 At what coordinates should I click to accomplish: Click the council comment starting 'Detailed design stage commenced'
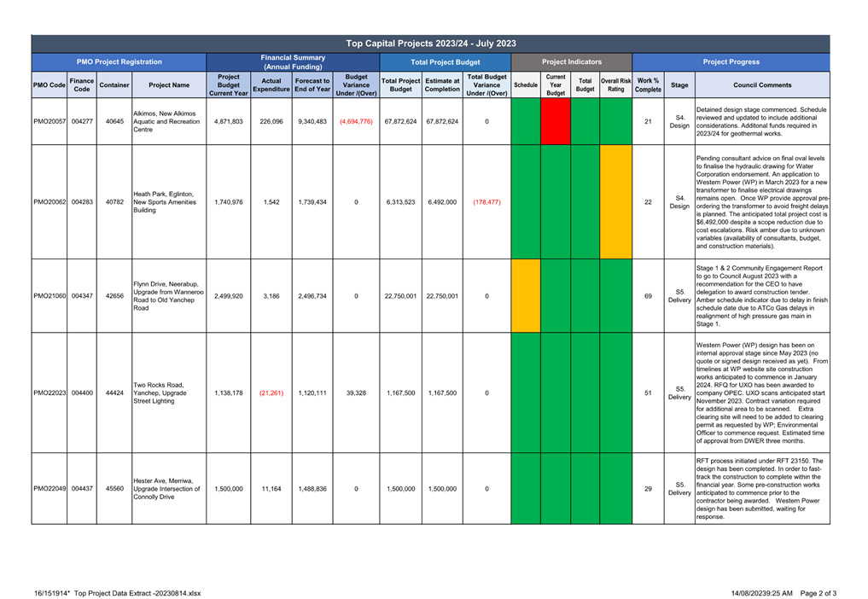(x=761, y=121)
